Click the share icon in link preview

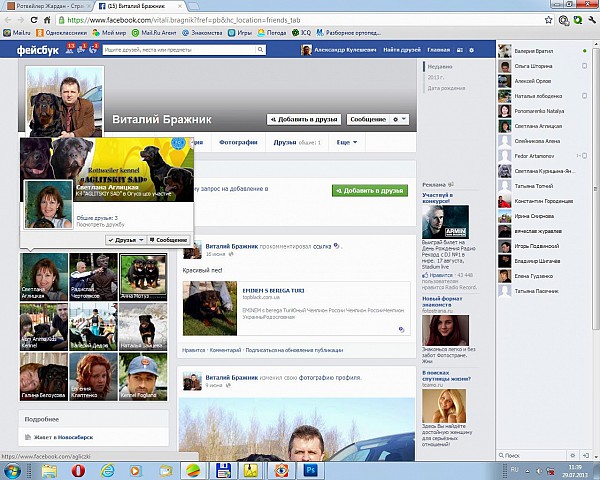(x=401, y=330)
